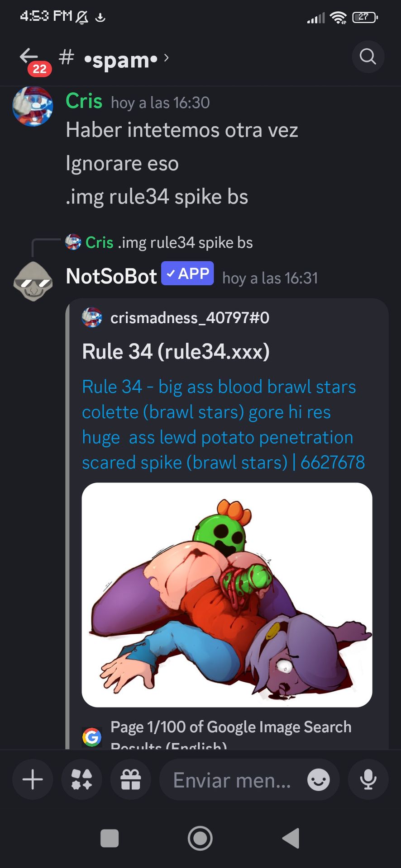Screen dimensions: 401x868
Task: Tap the verified APP badge
Action: [x=187, y=274]
